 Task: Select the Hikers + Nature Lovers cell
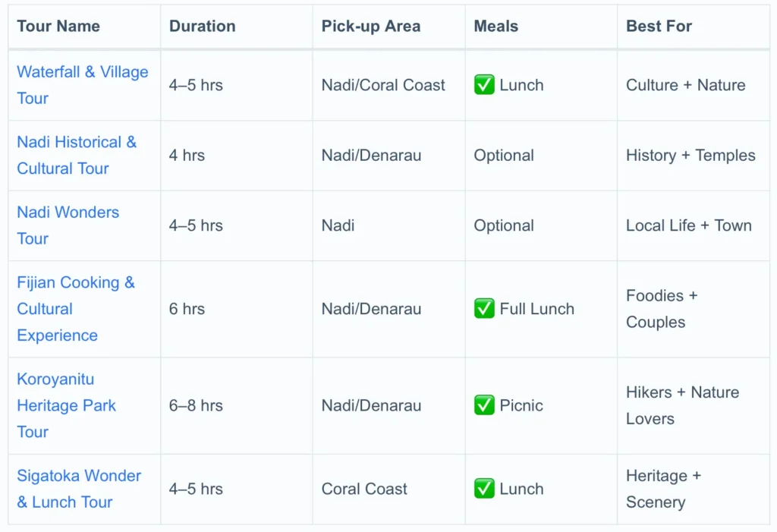pyautogui.click(x=682, y=405)
